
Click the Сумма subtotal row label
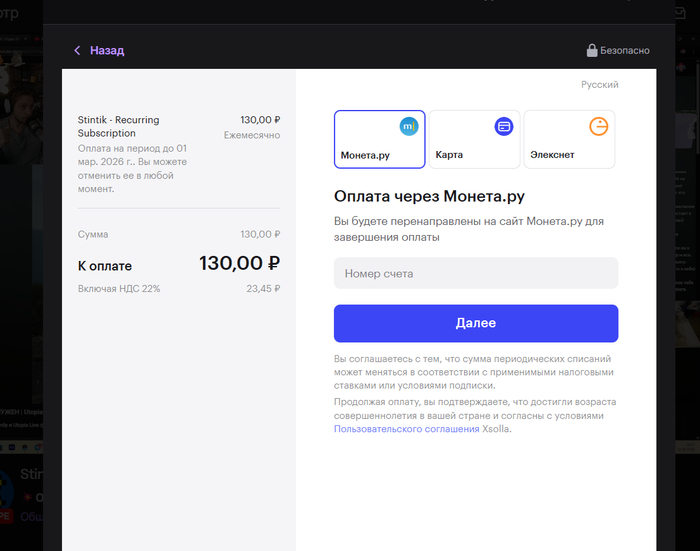point(93,234)
